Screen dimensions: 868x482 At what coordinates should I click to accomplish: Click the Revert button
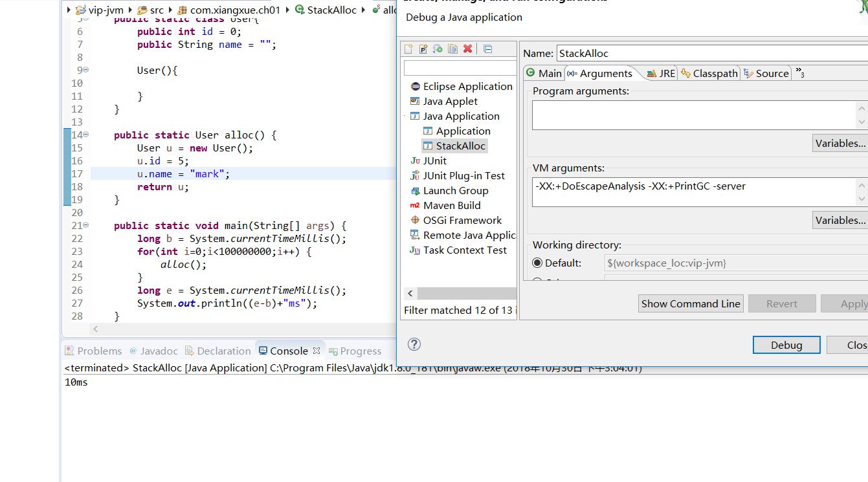click(x=782, y=303)
